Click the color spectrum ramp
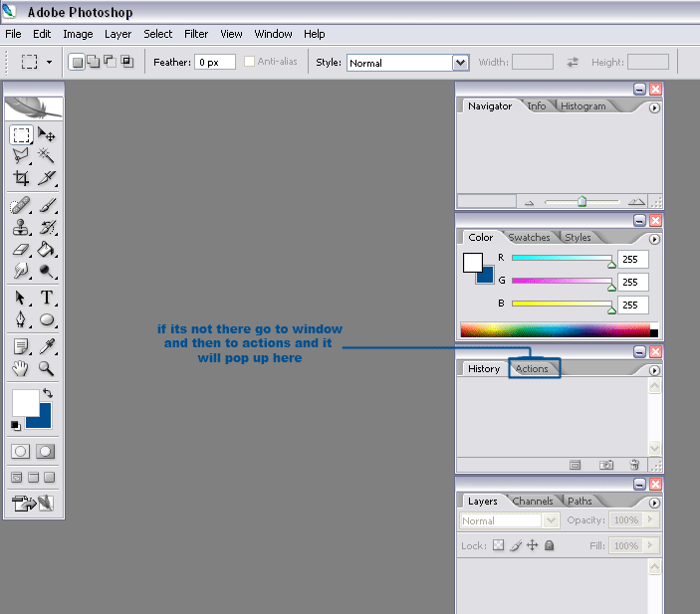Screen dimensions: 700x614 coord(555,330)
